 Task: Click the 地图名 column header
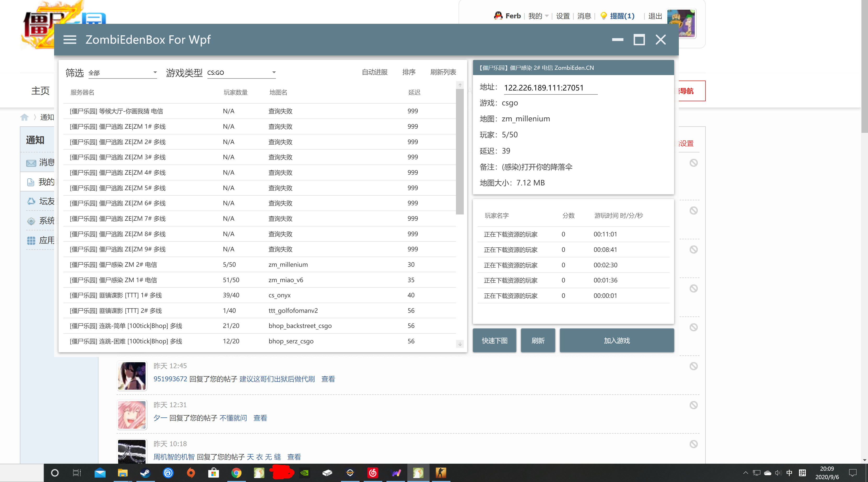click(278, 92)
